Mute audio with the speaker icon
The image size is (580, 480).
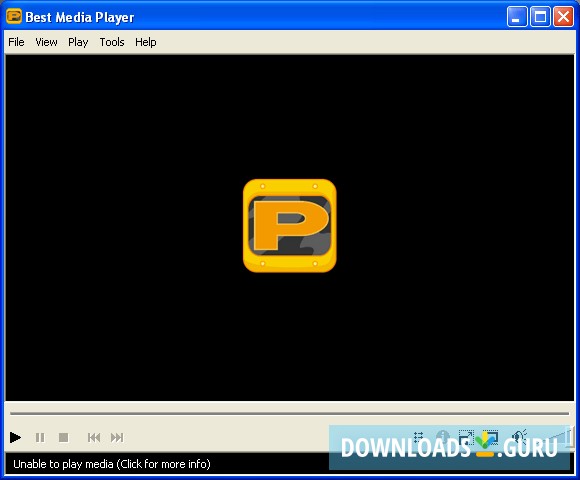520,436
